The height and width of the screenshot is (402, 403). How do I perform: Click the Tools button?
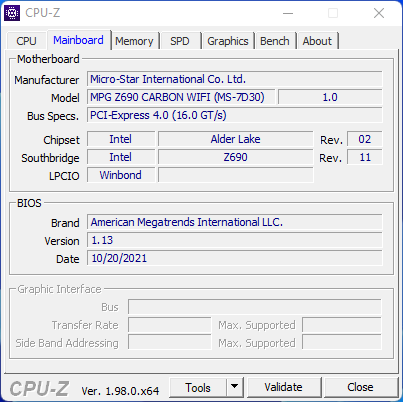pyautogui.click(x=198, y=388)
